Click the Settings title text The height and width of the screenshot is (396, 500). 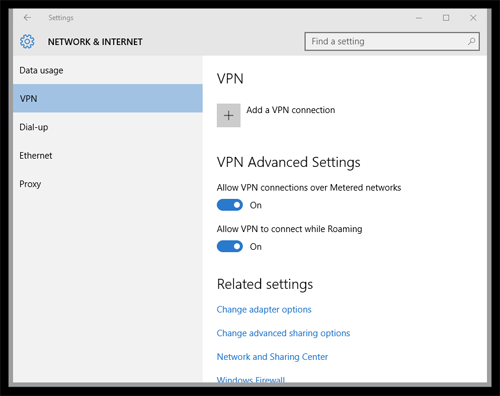(x=61, y=18)
